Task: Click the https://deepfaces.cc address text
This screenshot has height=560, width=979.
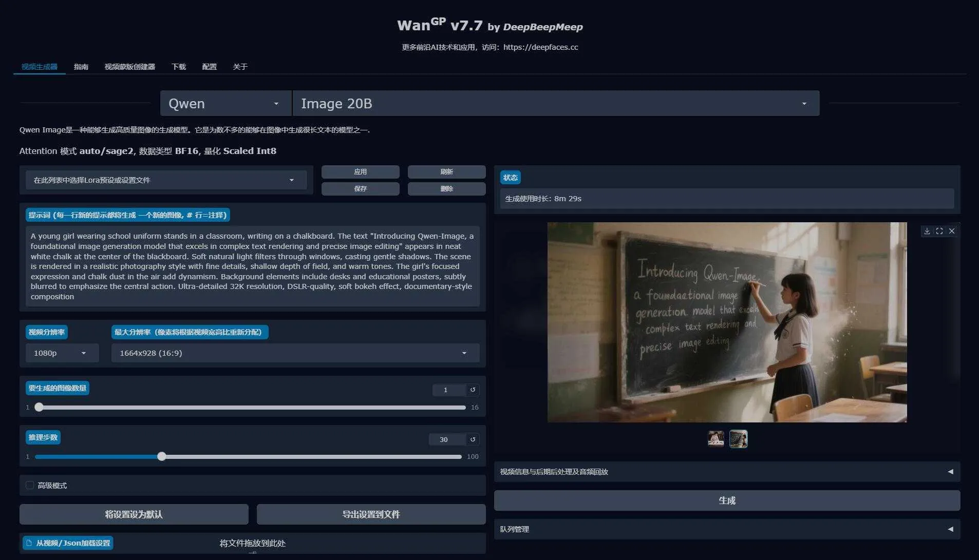Action: click(540, 47)
